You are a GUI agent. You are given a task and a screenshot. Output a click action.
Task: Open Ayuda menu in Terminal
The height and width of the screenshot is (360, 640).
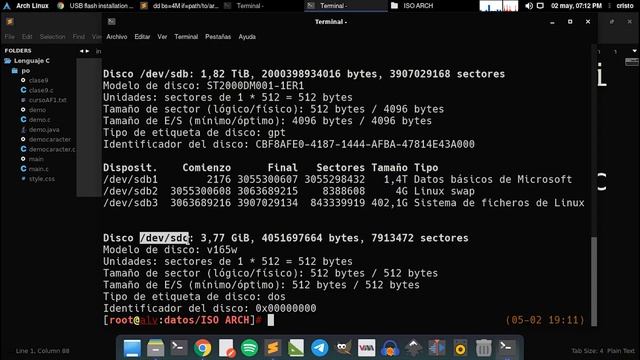[x=247, y=37]
